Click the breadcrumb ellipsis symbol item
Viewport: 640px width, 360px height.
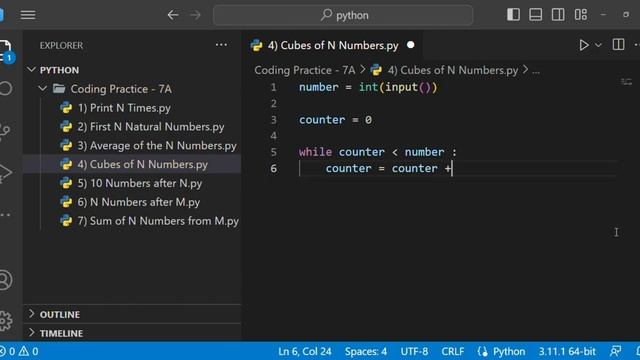pos(536,71)
